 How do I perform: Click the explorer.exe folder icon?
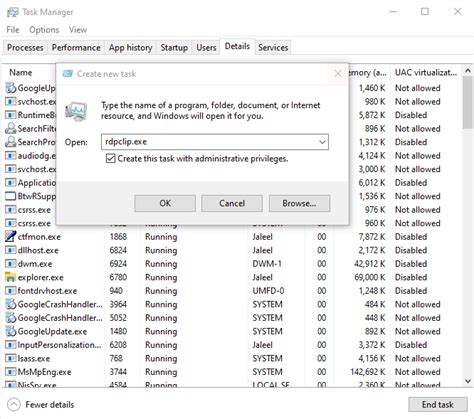click(11, 277)
